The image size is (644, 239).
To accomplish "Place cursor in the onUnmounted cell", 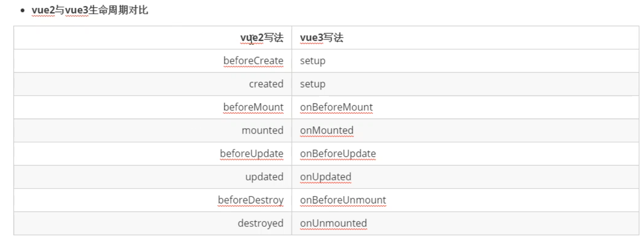I will coord(333,223).
